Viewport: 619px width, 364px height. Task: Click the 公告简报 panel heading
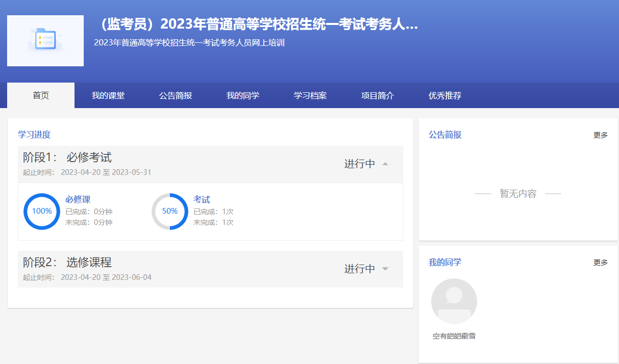pyautogui.click(x=445, y=135)
